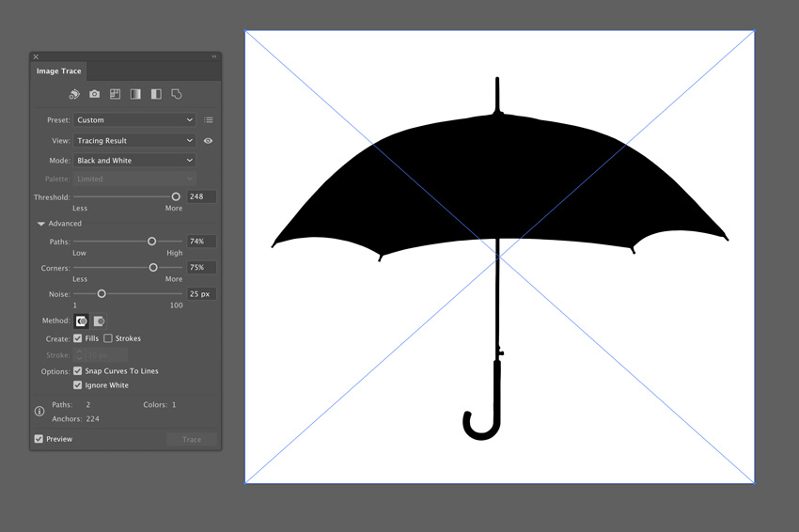Screen dimensions: 799x532
Task: Click the Threshold value field 248
Action: (202, 196)
